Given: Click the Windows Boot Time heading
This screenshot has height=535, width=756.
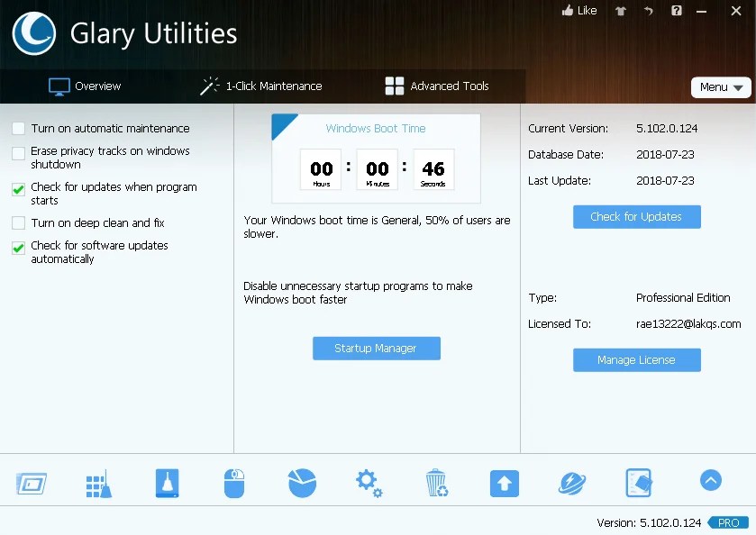Looking at the screenshot, I should [x=376, y=128].
